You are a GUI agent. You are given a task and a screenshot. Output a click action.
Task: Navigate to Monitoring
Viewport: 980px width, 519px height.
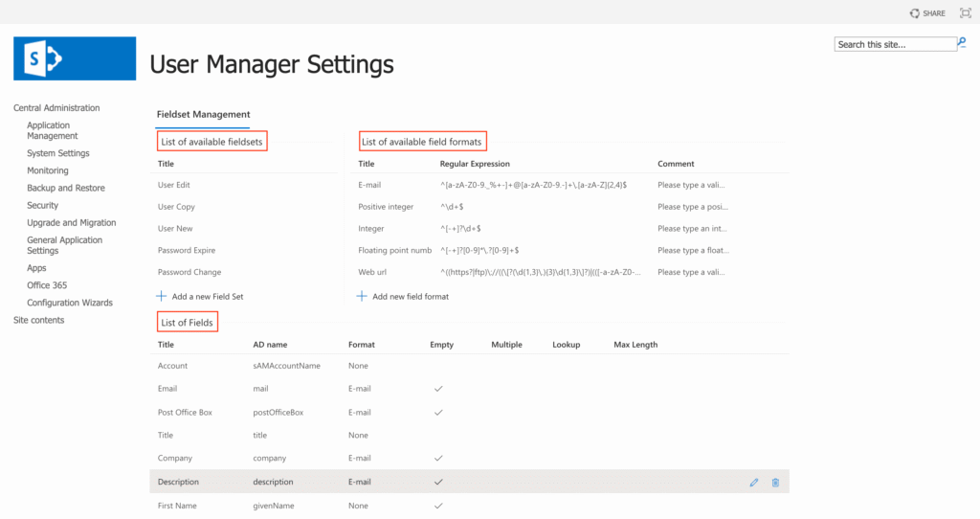coord(48,170)
